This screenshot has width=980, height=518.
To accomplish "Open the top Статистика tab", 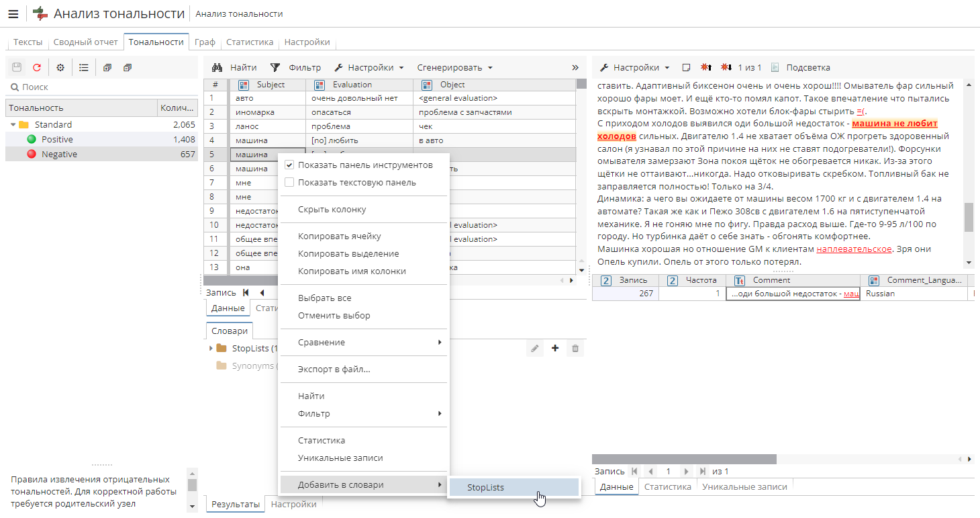I will point(250,42).
